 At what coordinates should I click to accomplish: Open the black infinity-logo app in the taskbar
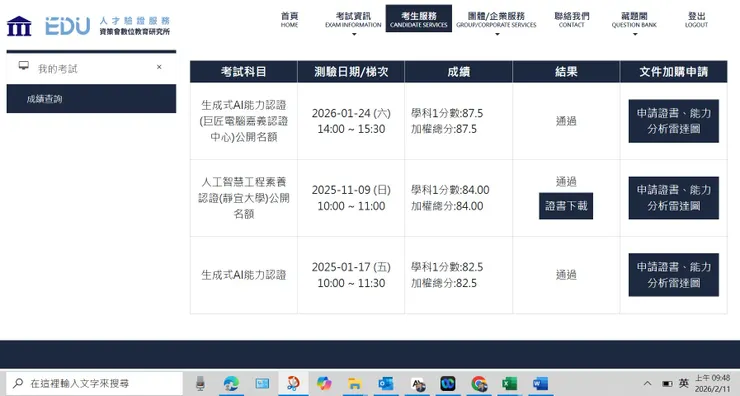(448, 383)
